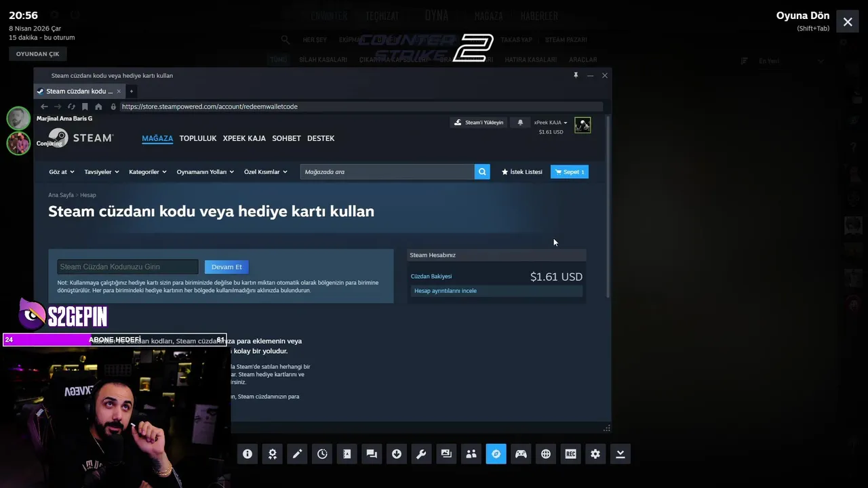Image resolution: width=868 pixels, height=488 pixels.
Task: Reload the Steam browser page
Action: click(71, 106)
